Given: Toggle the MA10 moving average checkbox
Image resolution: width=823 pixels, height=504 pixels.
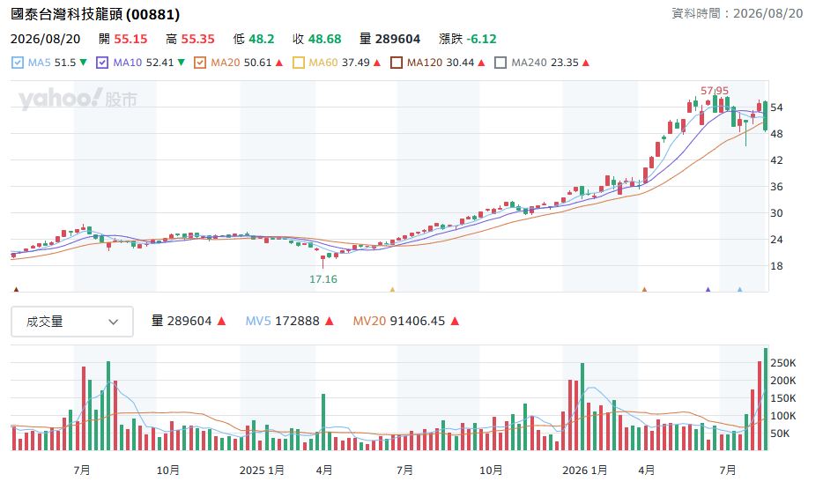Looking at the screenshot, I should point(102,63).
